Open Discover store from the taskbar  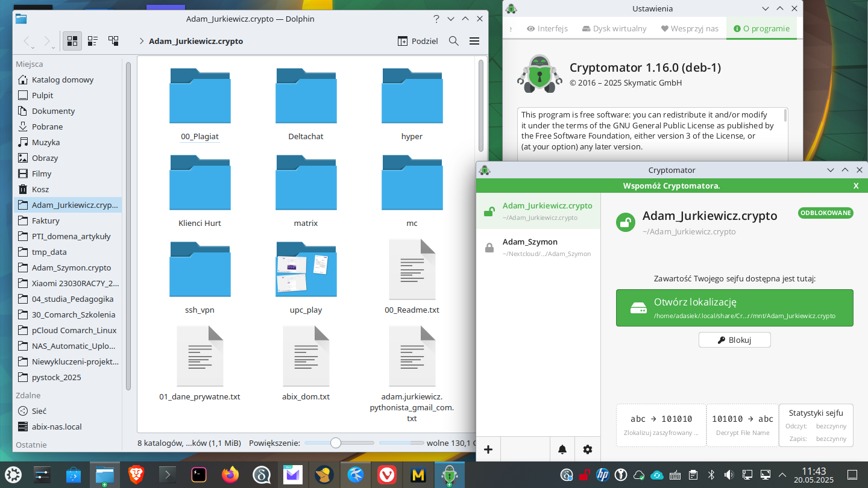tap(74, 475)
